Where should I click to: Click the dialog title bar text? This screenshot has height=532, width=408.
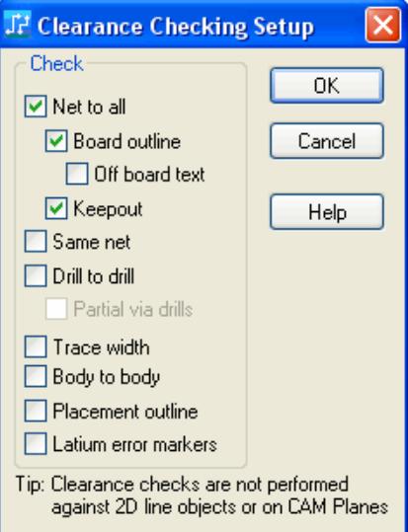coord(176,28)
